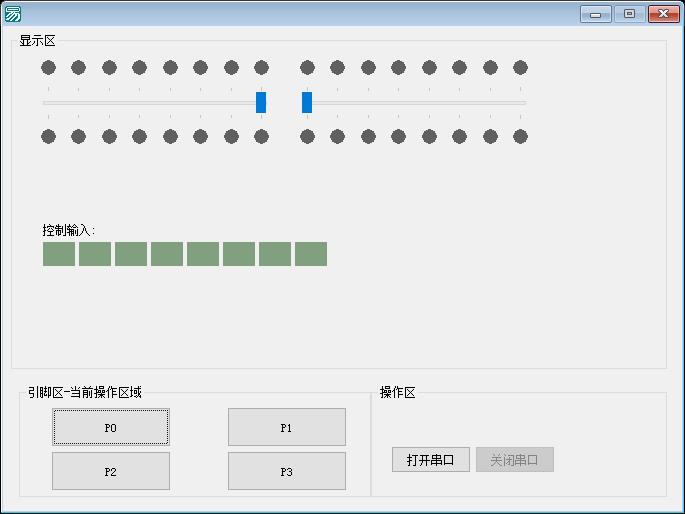Toggle the fourth green 控制输入 square
Screen dimensions: 685x514
pyautogui.click(x=167, y=254)
